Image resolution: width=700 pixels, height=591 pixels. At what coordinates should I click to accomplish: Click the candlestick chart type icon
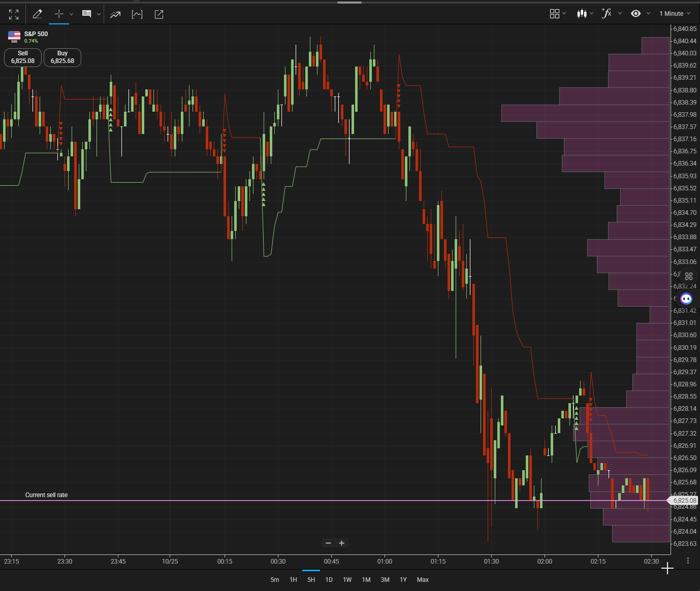pos(582,14)
